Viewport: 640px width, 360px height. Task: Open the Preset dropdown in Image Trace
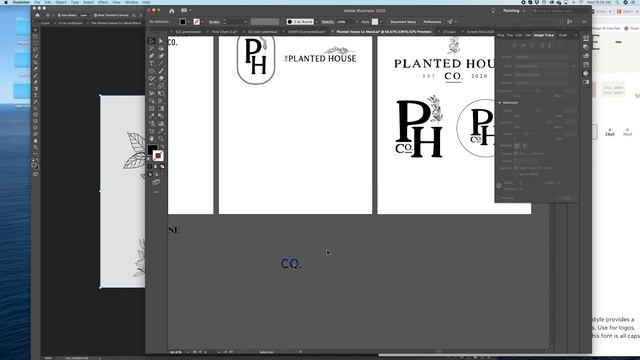[541, 57]
